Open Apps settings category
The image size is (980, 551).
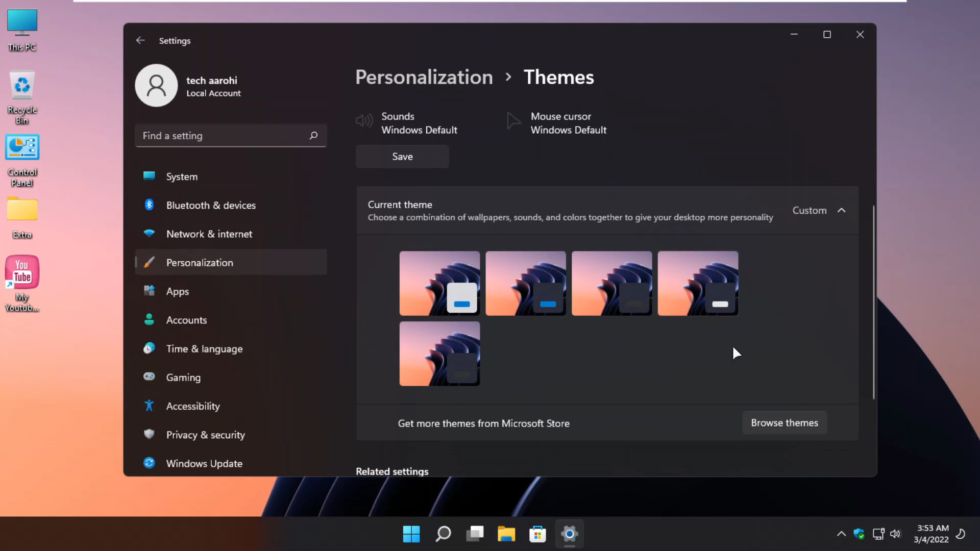[231, 291]
